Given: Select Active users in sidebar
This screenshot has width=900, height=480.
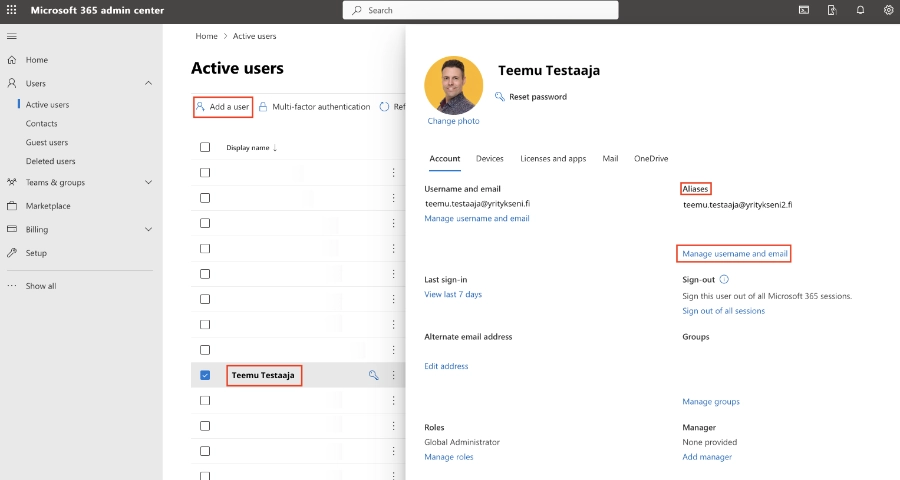Looking at the screenshot, I should pos(47,104).
